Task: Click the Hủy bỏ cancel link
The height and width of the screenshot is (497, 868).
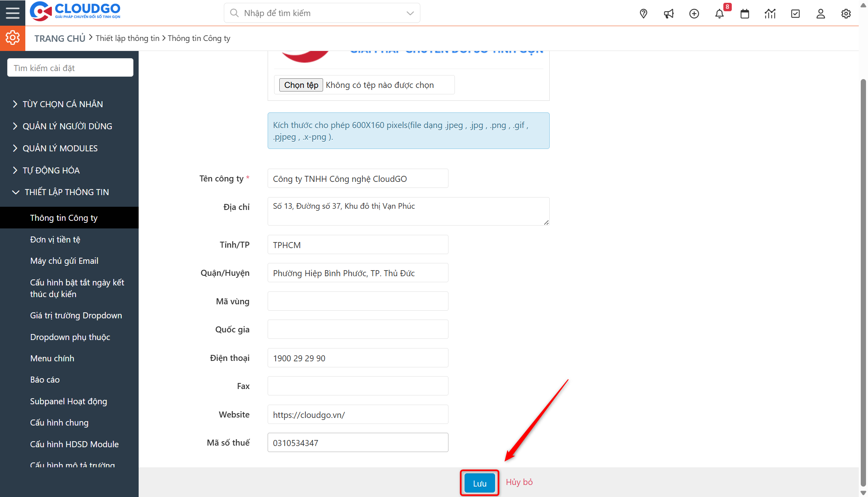Action: pos(519,482)
